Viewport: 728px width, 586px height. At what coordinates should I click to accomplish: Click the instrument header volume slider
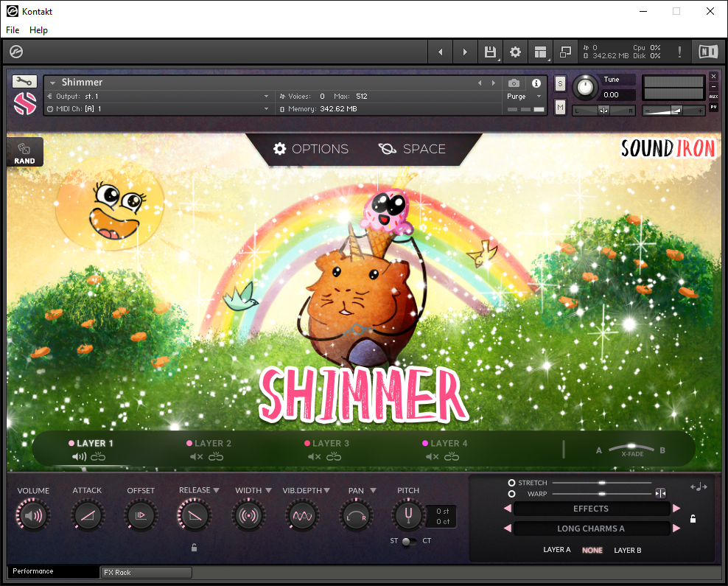[x=673, y=111]
